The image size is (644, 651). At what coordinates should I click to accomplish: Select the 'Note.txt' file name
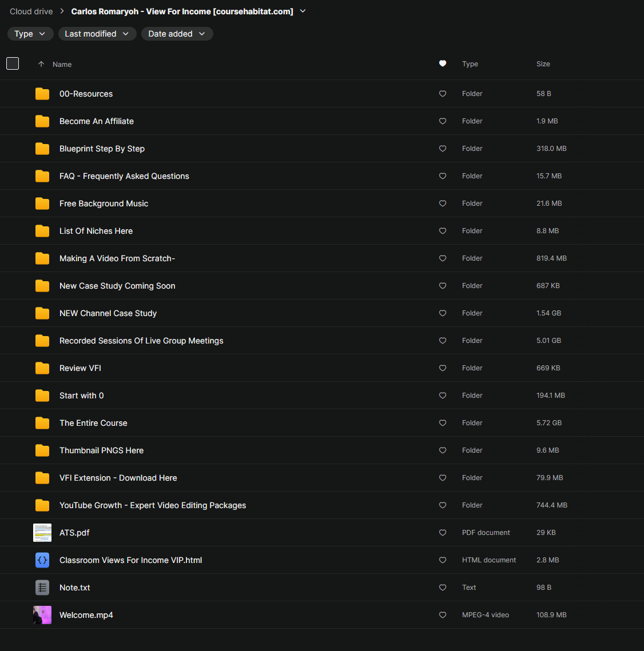[75, 588]
